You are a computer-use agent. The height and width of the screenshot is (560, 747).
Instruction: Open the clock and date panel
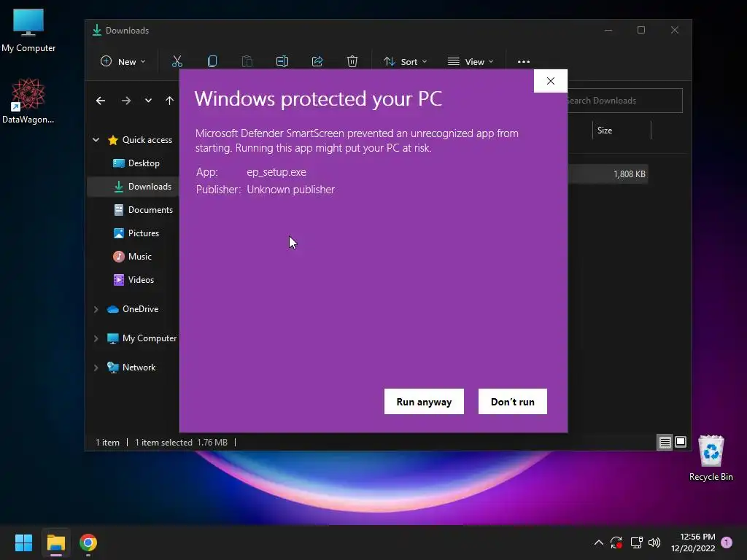coord(693,542)
